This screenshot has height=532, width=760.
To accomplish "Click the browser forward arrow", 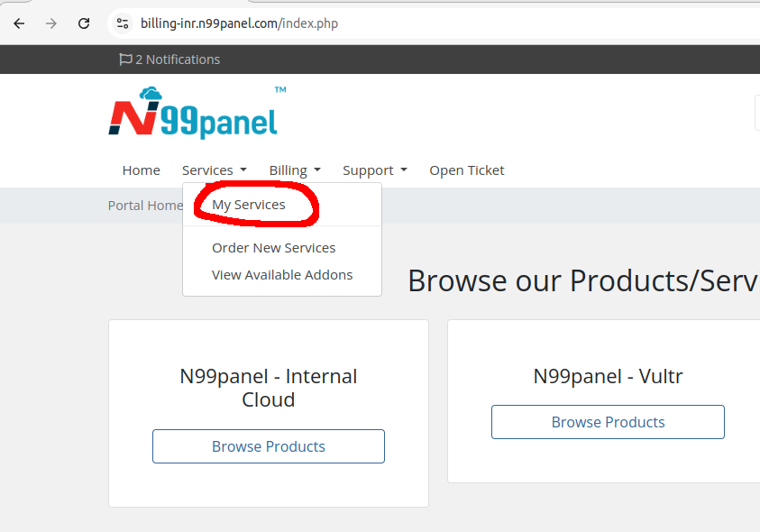I will 51,23.
